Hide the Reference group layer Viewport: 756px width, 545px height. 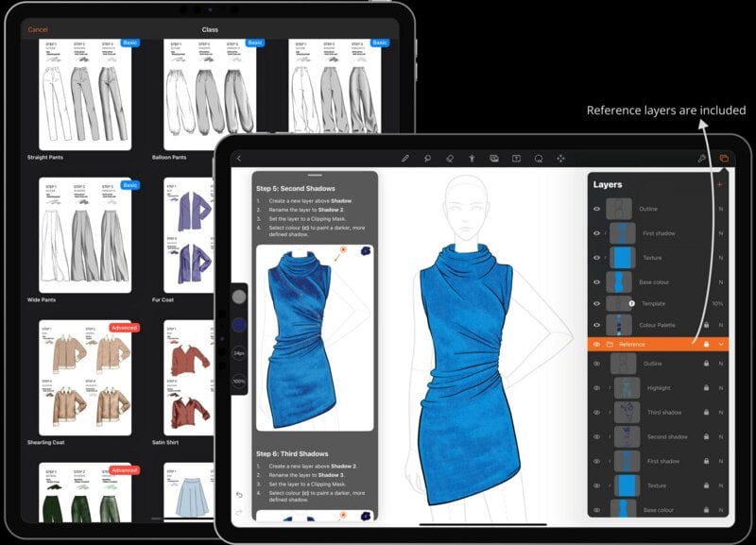coord(596,345)
